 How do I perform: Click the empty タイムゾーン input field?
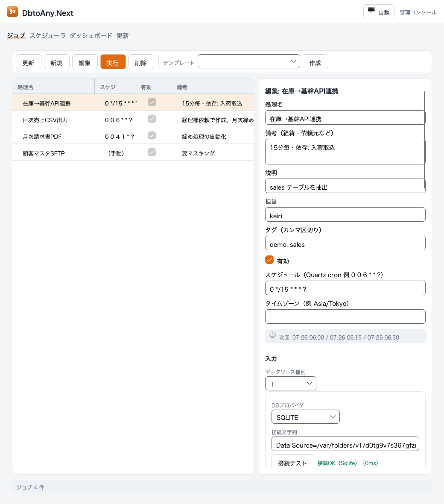click(x=345, y=316)
